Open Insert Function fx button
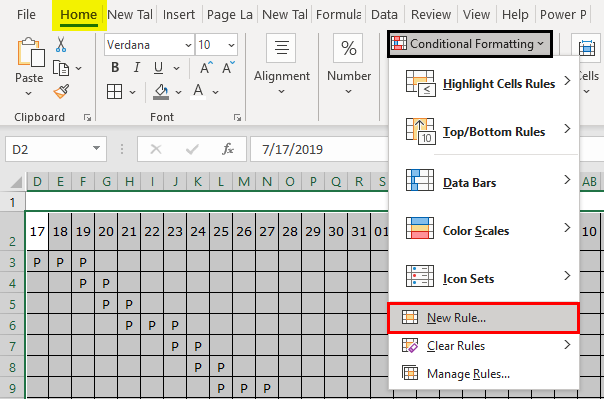Viewport: 604px width, 399px height. point(228,149)
